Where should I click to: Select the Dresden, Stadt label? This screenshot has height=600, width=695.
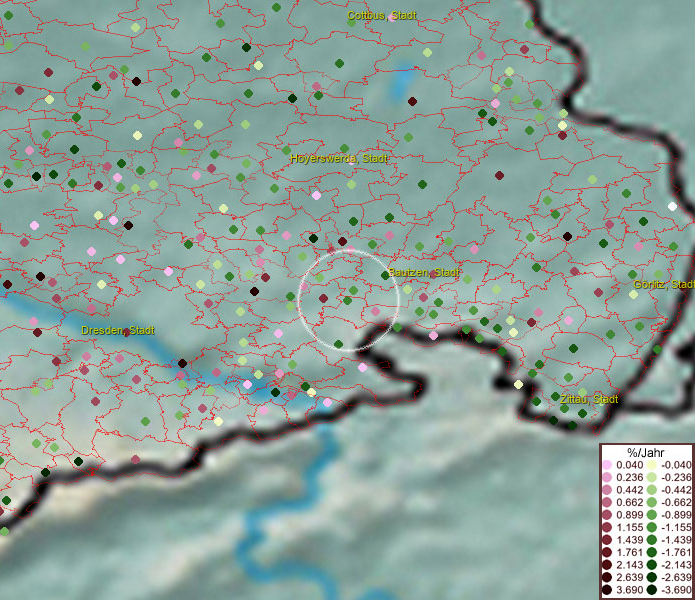(117, 330)
